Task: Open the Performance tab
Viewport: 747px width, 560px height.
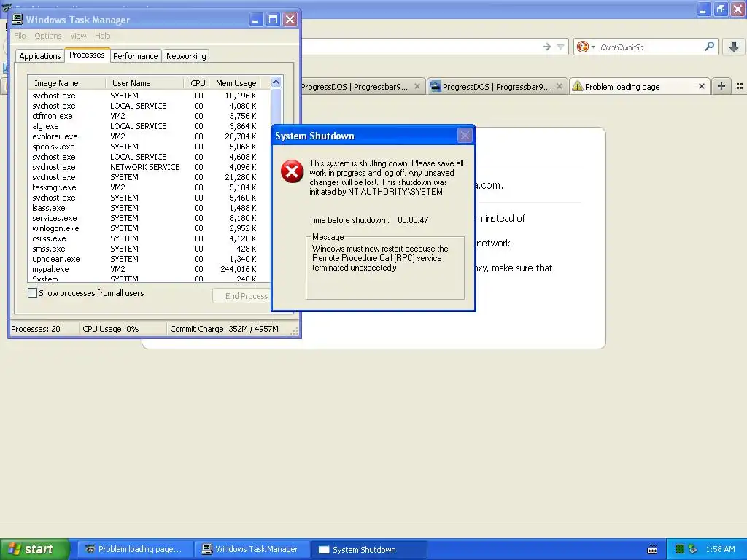Action: [x=135, y=56]
